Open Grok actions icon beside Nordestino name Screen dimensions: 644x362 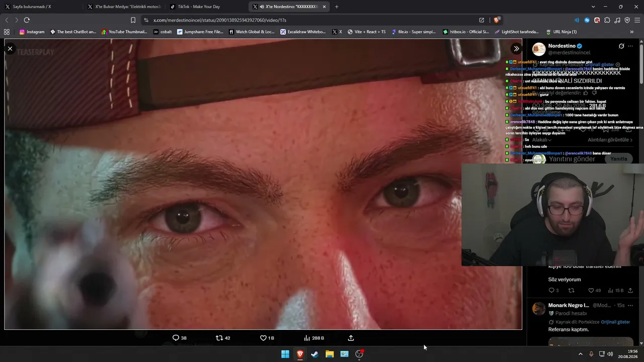click(621, 46)
